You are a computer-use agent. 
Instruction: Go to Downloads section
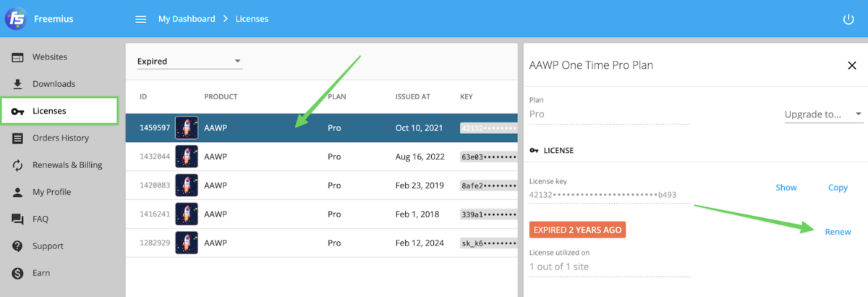click(54, 84)
